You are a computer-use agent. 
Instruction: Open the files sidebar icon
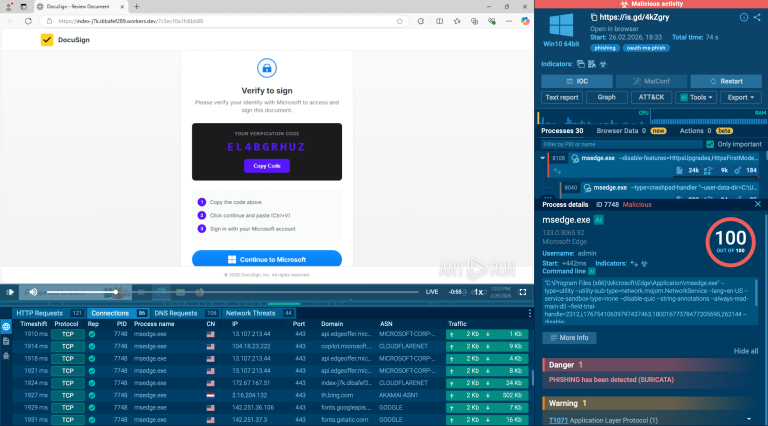click(x=6, y=341)
